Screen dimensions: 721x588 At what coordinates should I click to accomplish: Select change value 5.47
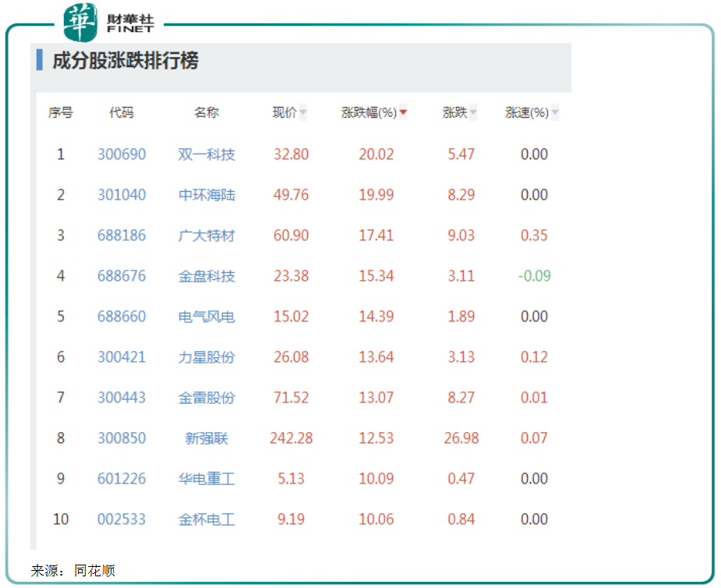pos(461,154)
